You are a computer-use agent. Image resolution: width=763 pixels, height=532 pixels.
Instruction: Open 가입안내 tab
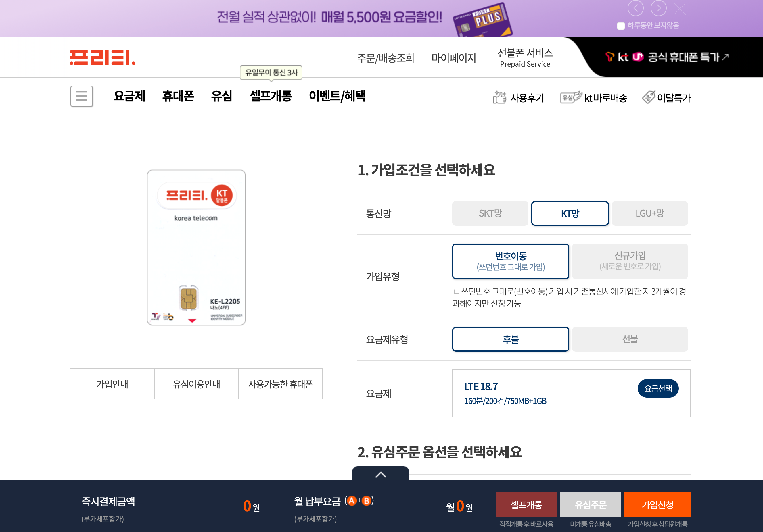click(112, 384)
